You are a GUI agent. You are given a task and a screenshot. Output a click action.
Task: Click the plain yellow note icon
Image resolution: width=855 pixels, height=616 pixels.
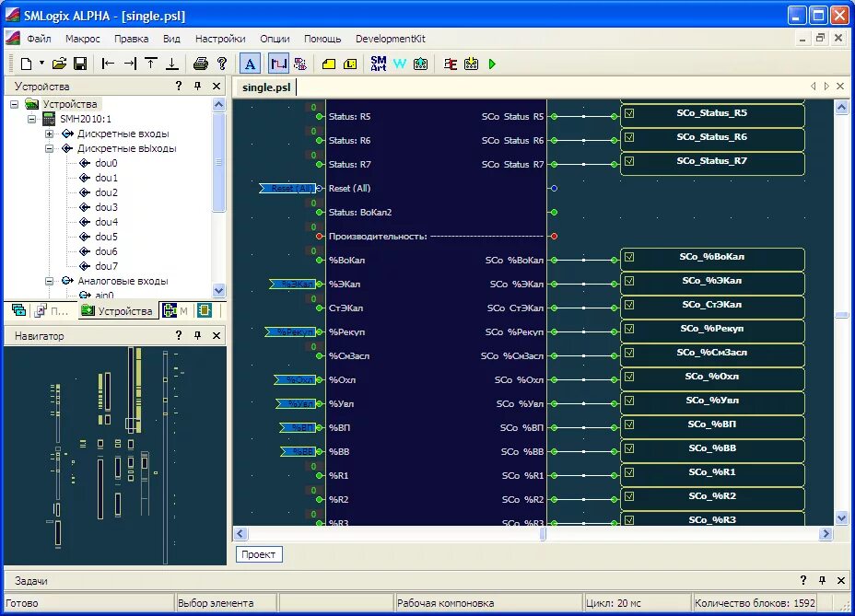coord(328,64)
